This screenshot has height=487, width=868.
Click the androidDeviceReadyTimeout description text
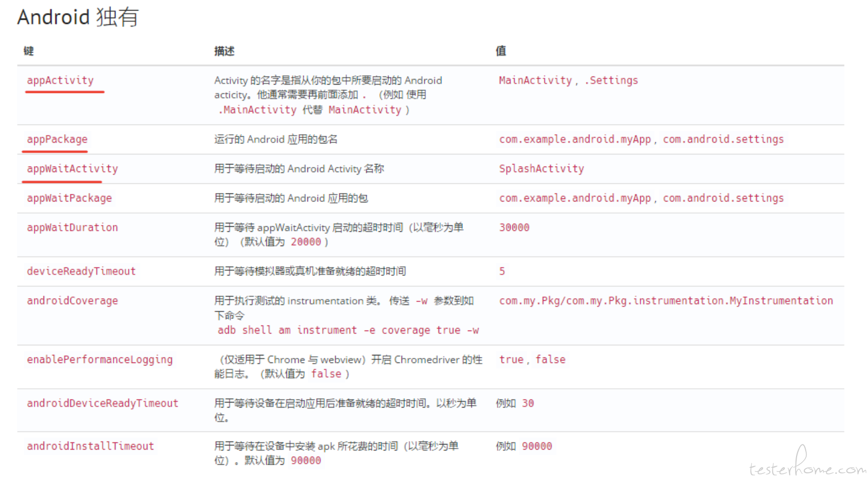click(345, 410)
